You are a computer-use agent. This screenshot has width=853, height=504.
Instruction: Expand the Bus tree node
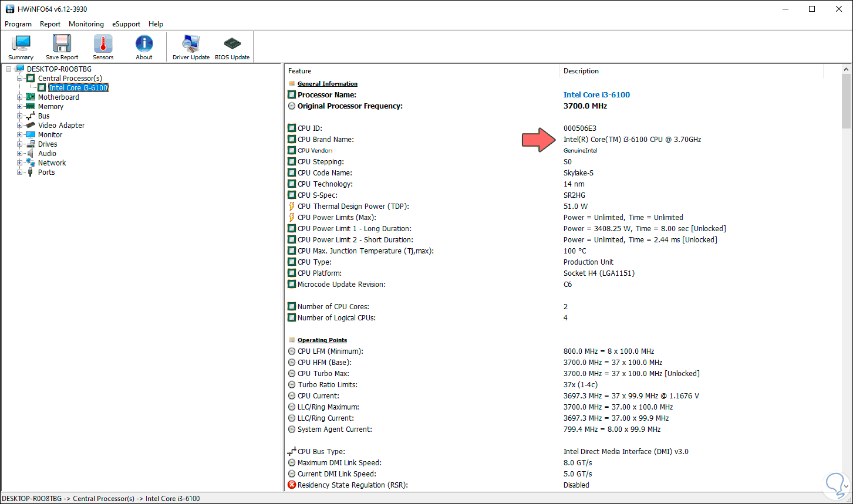click(x=20, y=116)
